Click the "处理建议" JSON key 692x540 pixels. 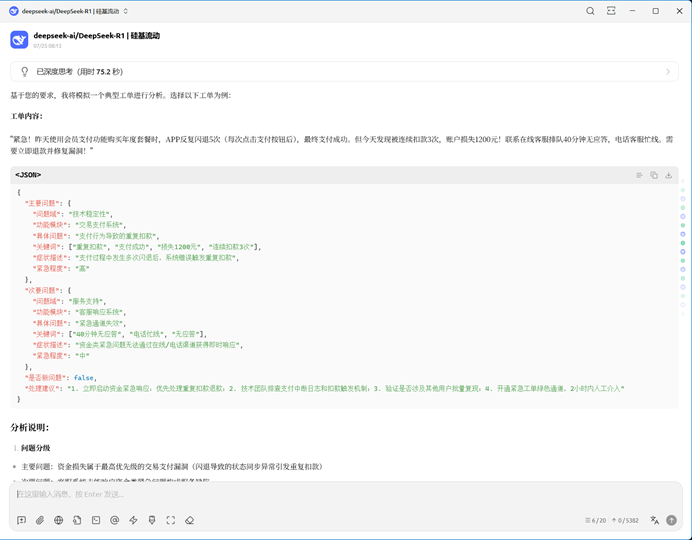[42, 389]
